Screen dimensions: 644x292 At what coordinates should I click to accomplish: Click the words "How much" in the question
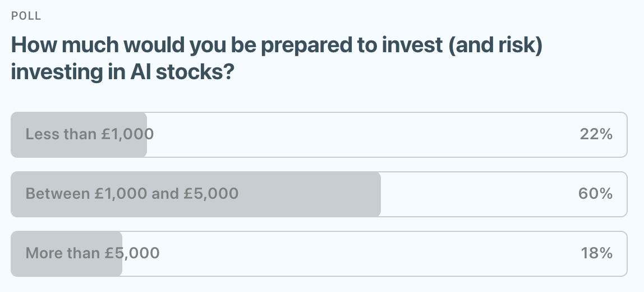click(53, 46)
